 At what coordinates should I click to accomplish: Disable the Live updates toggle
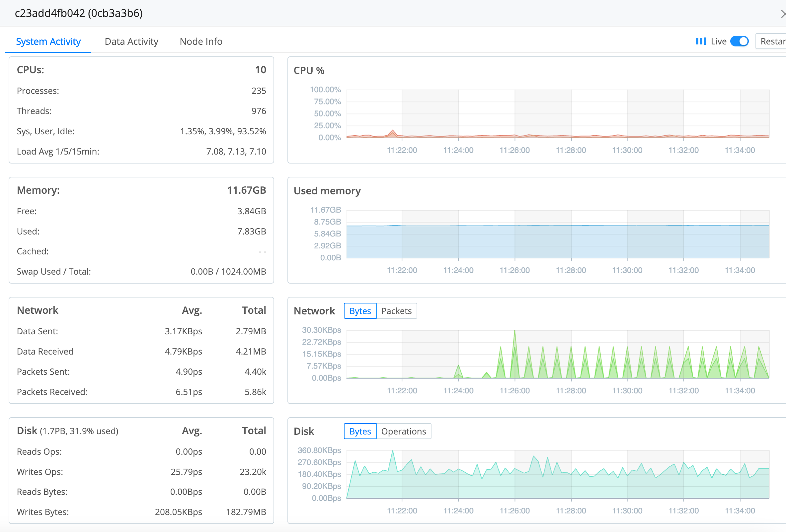[739, 41]
